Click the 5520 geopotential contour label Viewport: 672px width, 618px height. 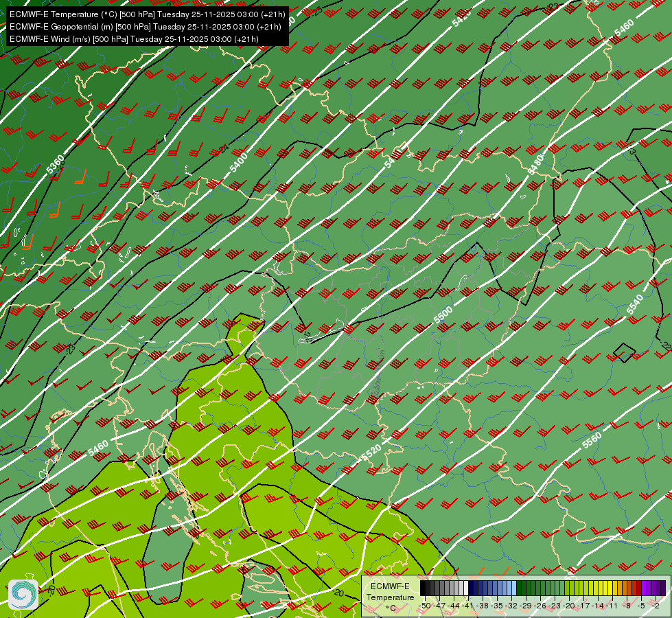click(371, 453)
